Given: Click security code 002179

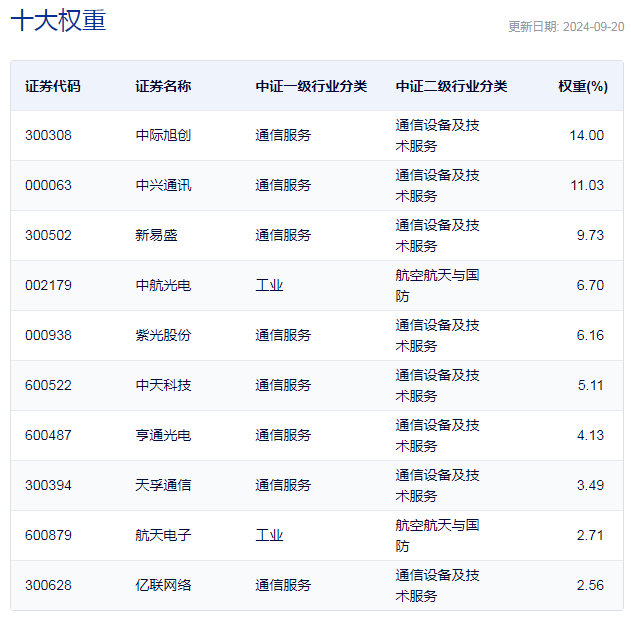Looking at the screenshot, I should point(48,285).
